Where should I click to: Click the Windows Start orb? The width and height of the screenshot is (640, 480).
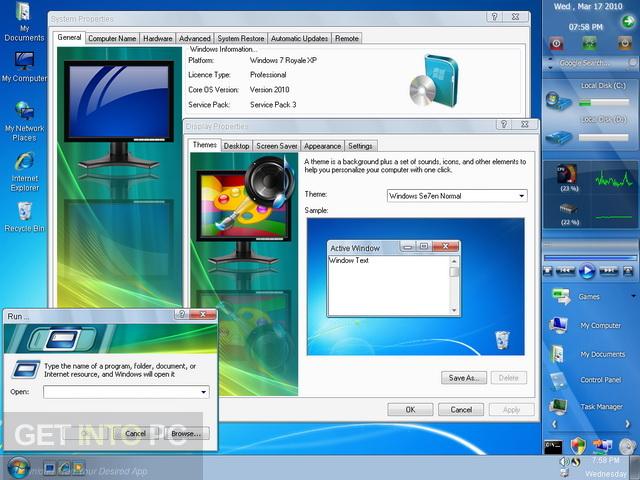[x=17, y=467]
